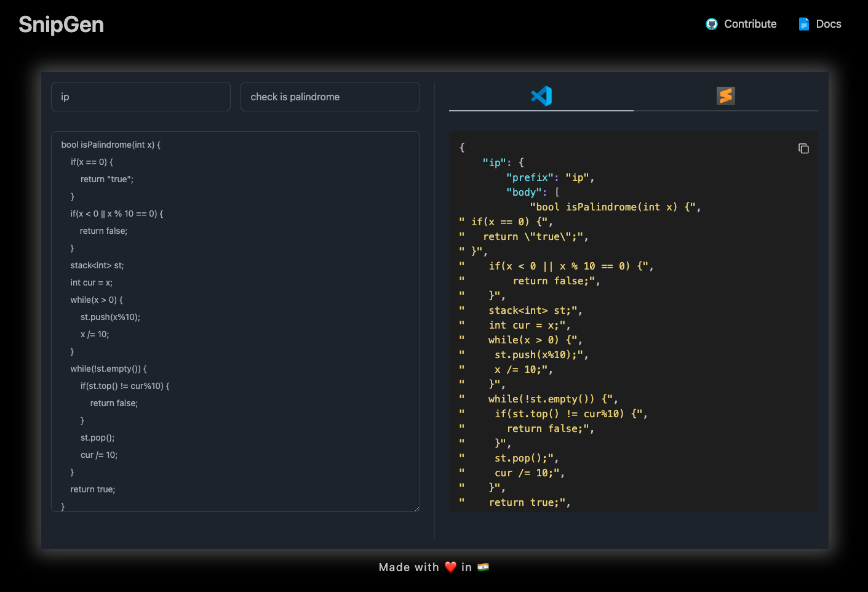Click the SnipGen logo

coord(61,25)
